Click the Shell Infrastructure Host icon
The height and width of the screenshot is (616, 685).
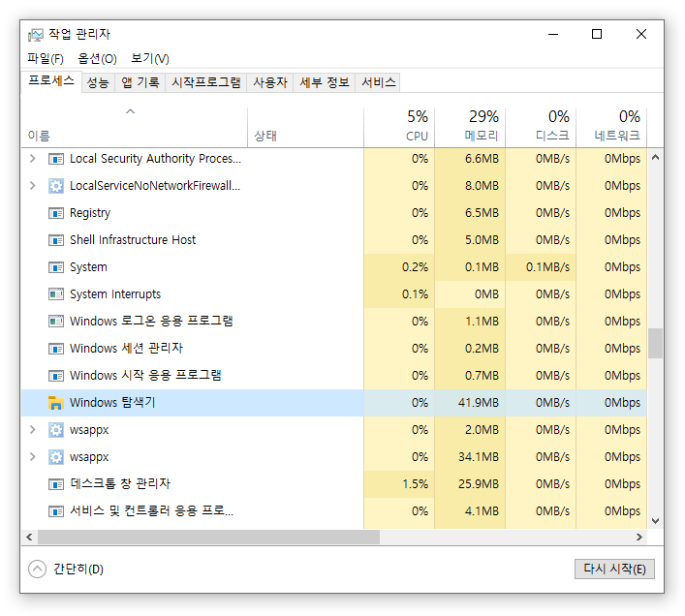click(56, 240)
